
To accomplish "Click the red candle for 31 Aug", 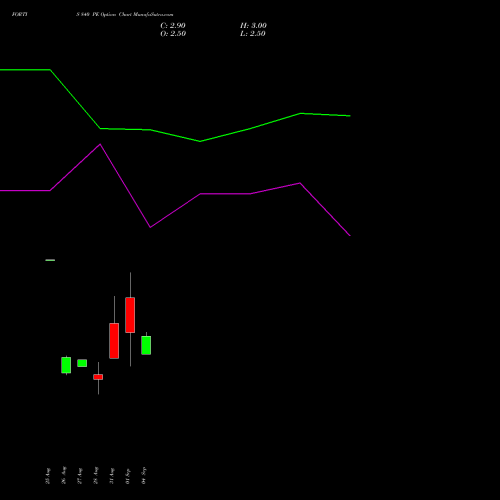I will (114, 341).
